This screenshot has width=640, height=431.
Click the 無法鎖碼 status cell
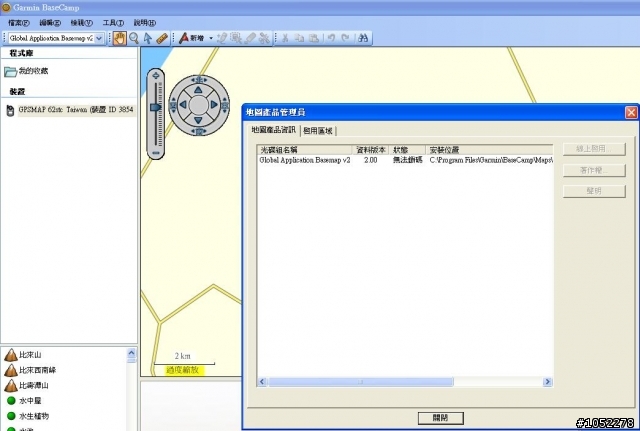coord(407,160)
